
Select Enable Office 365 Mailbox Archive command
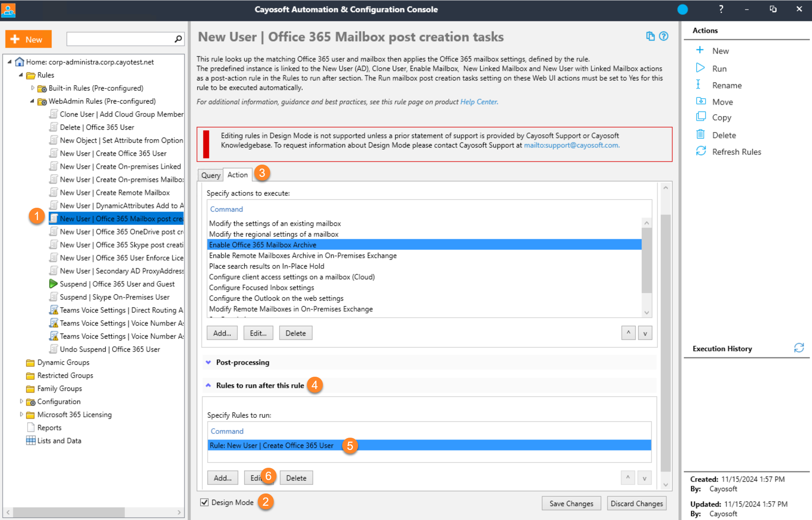pyautogui.click(x=424, y=245)
